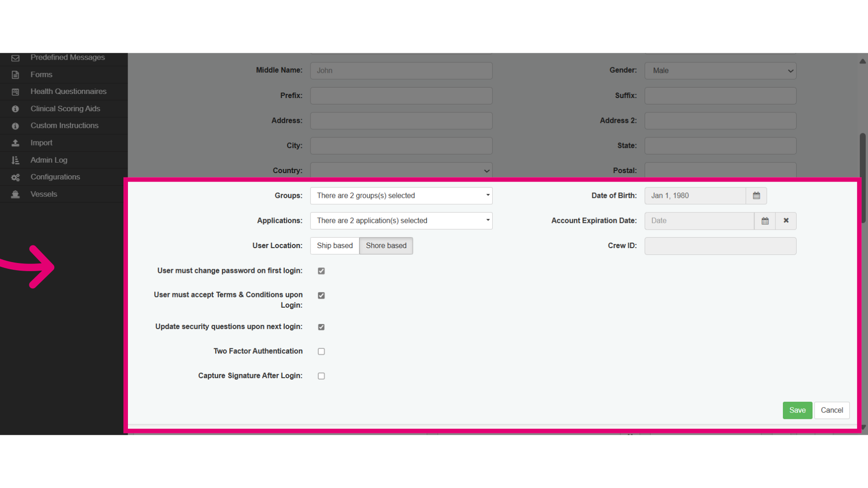The image size is (868, 488).
Task: Toggle 'User must accept Terms & Conditions' checkbox
Action: coord(321,296)
